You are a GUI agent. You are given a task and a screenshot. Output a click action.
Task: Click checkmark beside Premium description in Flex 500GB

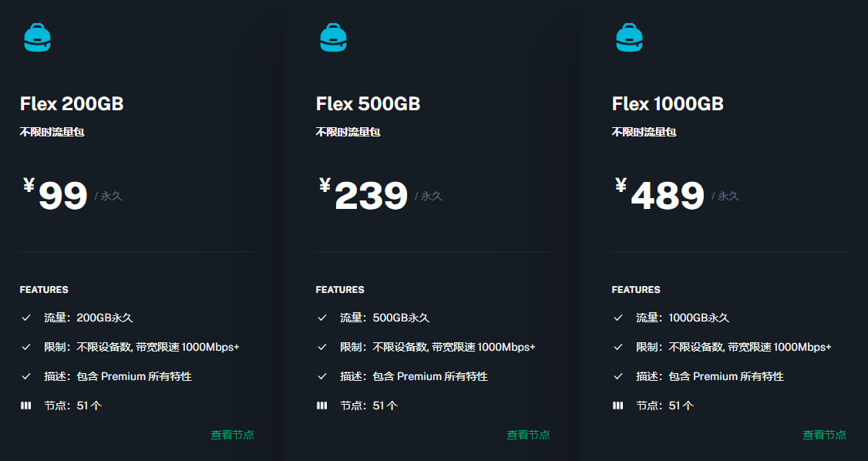(x=321, y=376)
